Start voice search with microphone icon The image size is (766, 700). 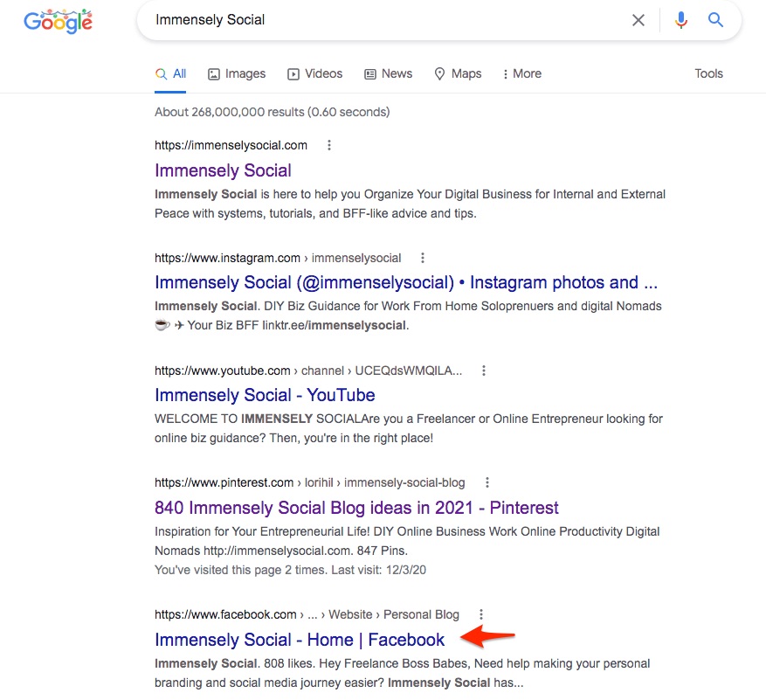(x=681, y=20)
